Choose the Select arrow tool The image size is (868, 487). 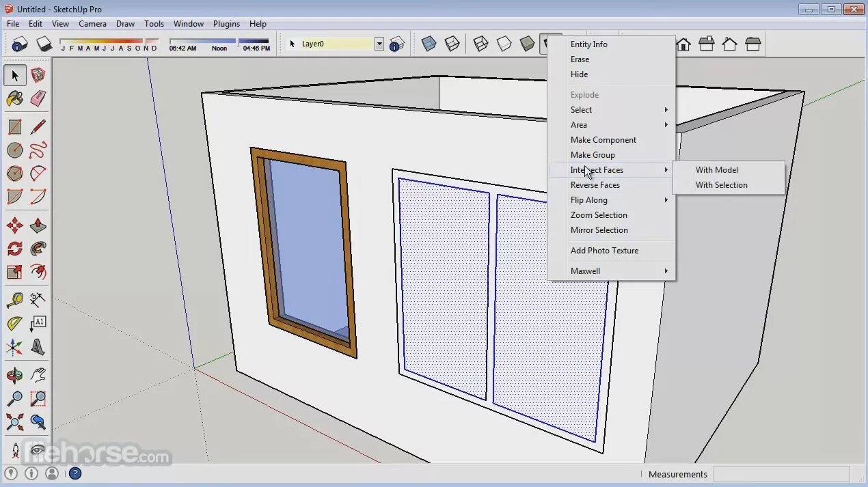tap(15, 75)
